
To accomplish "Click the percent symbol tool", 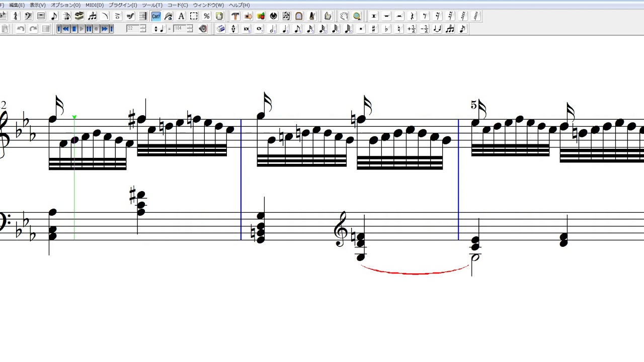I will tap(206, 16).
